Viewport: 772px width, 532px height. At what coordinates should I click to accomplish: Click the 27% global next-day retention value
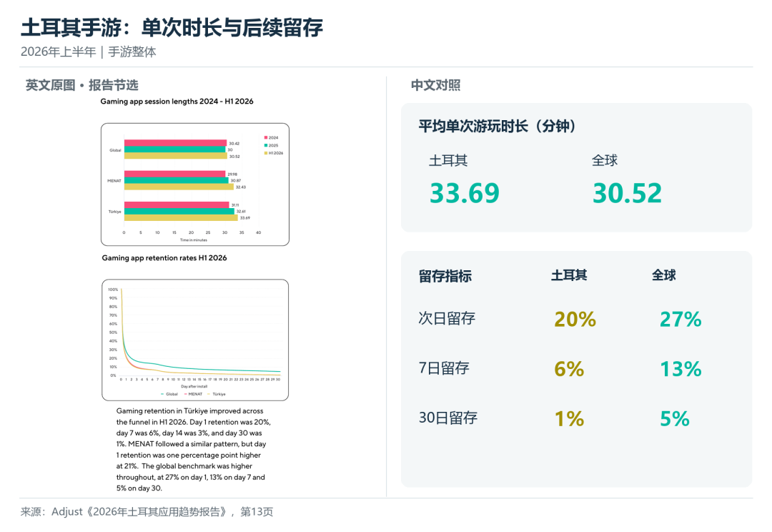point(681,319)
